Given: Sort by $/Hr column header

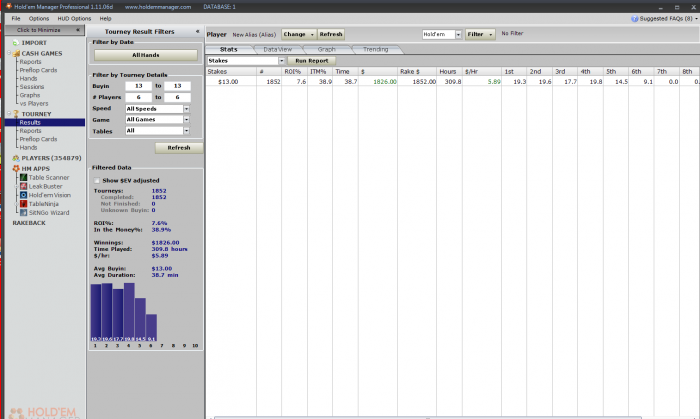Looking at the screenshot, I should (x=482, y=71).
